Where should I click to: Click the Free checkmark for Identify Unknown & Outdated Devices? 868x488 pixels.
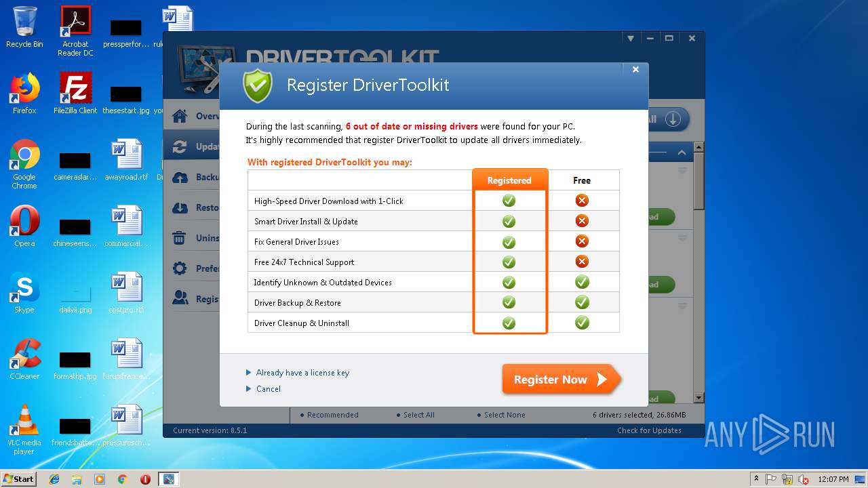coord(582,282)
